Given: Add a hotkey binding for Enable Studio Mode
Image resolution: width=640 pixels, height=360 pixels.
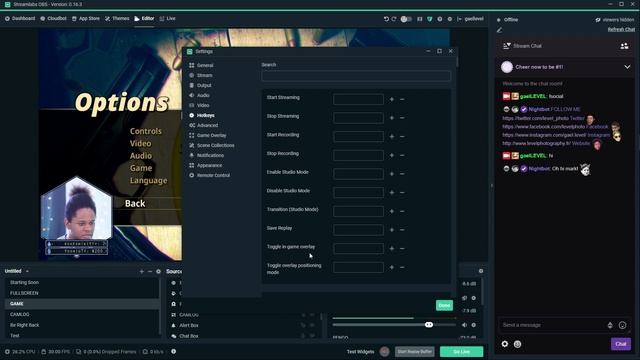Looking at the screenshot, I should point(391,174).
